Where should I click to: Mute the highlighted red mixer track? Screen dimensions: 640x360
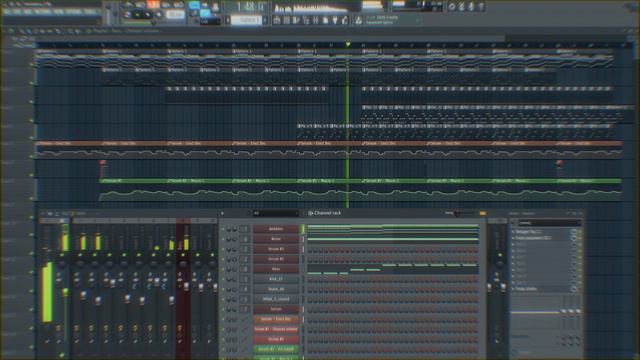click(x=183, y=255)
